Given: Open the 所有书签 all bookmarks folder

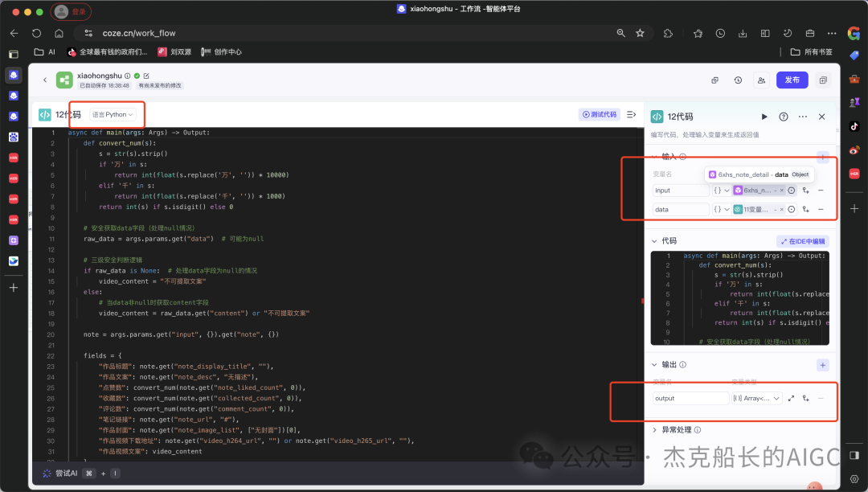Looking at the screenshot, I should pos(812,52).
